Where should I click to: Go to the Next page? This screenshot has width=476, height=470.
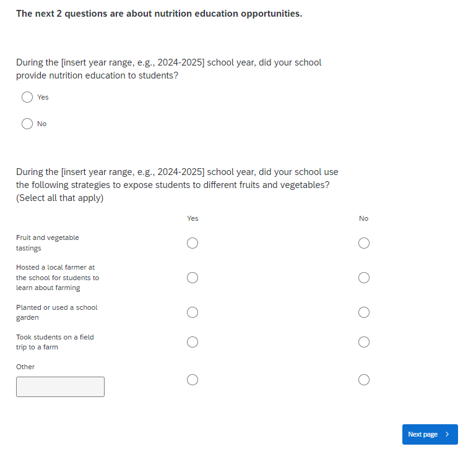[430, 434]
